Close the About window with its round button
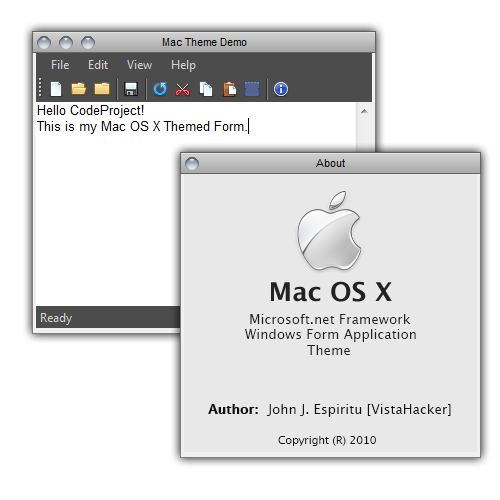Image resolution: width=500 pixels, height=500 pixels. coord(192,164)
